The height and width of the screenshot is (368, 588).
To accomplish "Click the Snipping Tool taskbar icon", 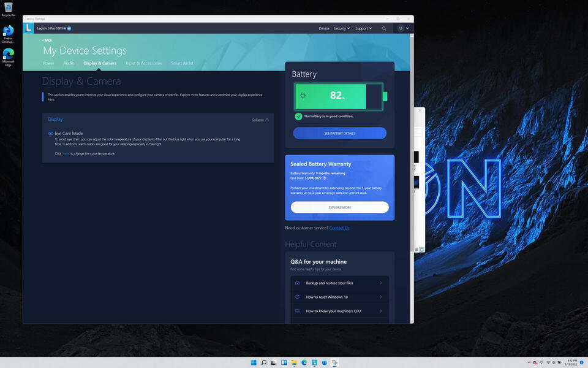I will click(x=334, y=362).
